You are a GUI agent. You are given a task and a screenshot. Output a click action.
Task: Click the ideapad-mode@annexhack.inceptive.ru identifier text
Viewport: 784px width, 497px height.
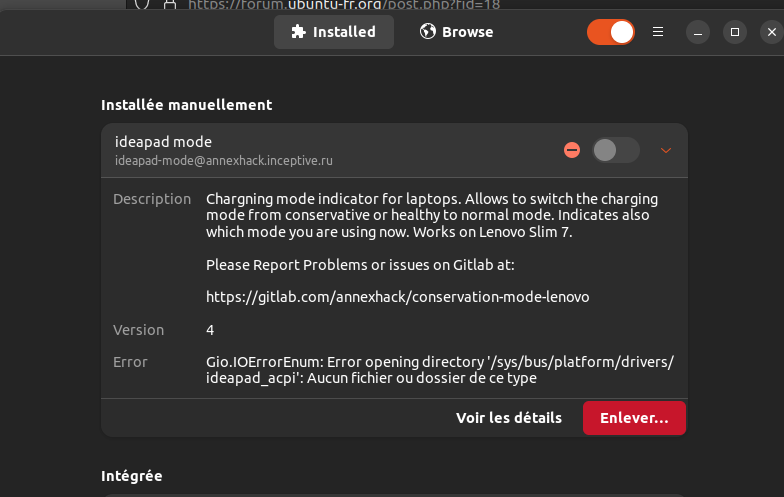coord(224,160)
